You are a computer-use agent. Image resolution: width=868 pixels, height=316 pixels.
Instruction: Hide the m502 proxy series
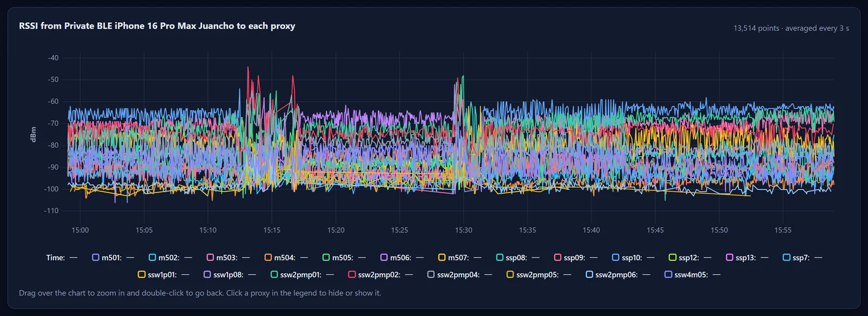170,257
